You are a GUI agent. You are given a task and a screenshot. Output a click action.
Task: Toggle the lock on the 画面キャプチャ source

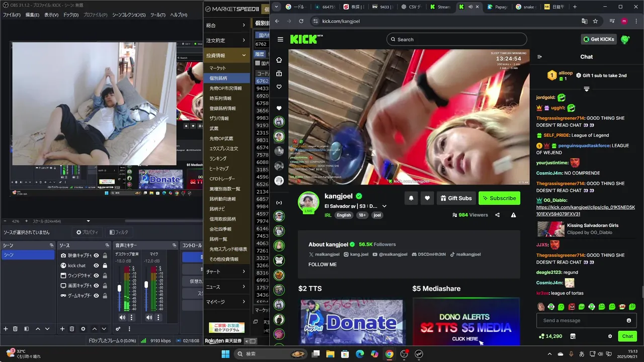105,286
